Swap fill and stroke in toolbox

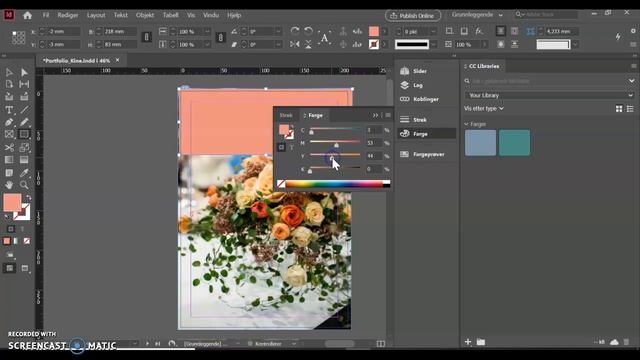coord(28,198)
